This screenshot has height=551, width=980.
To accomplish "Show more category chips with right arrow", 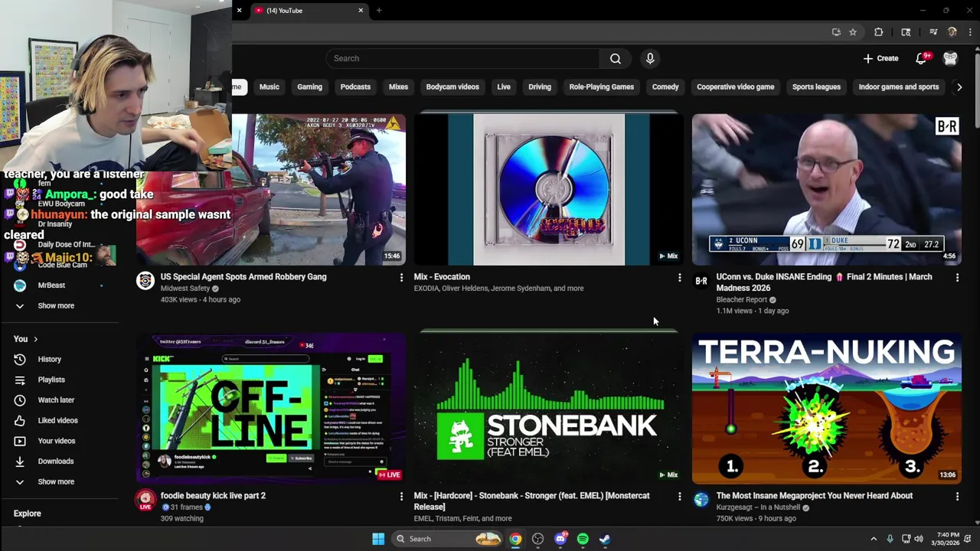I will point(959,87).
